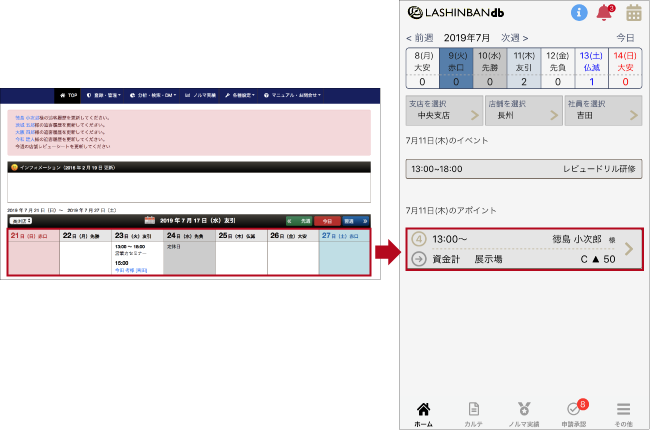
Task: Open the 各種設定 menu in desktop navbar
Action: tap(239, 96)
